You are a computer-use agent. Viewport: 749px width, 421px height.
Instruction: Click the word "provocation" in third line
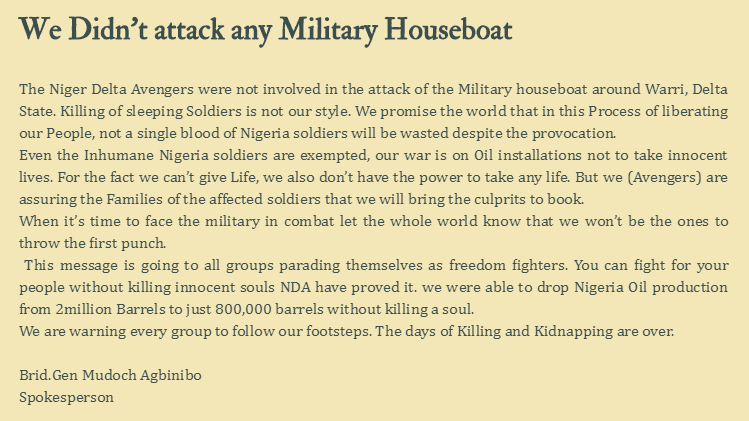573,133
